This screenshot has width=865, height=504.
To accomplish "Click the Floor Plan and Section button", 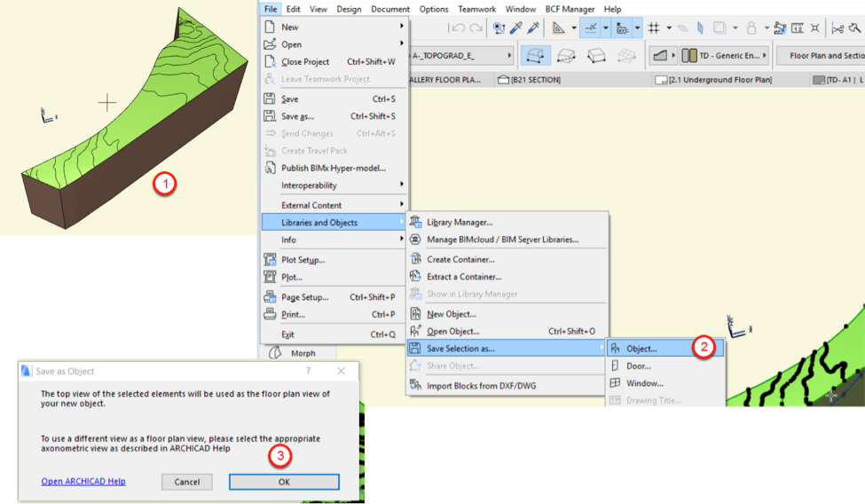I will (x=822, y=55).
